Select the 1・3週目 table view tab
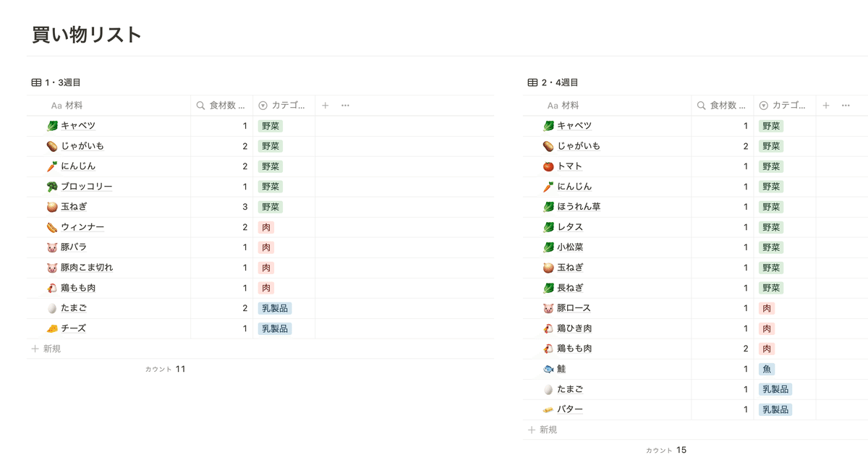Viewport: 868px width, 468px height. (x=63, y=82)
